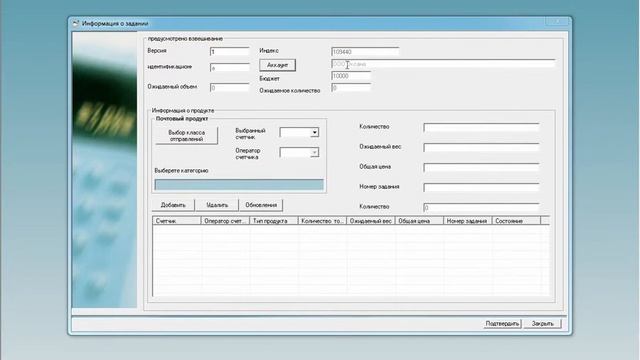Viewport: 640px width, 360px height.
Task: Click the Удалить button
Action: tap(217, 205)
